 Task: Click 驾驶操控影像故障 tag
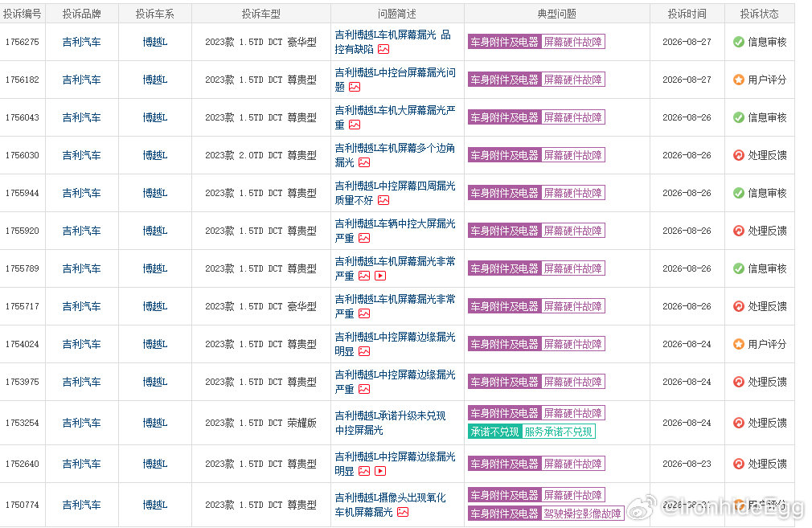583,514
